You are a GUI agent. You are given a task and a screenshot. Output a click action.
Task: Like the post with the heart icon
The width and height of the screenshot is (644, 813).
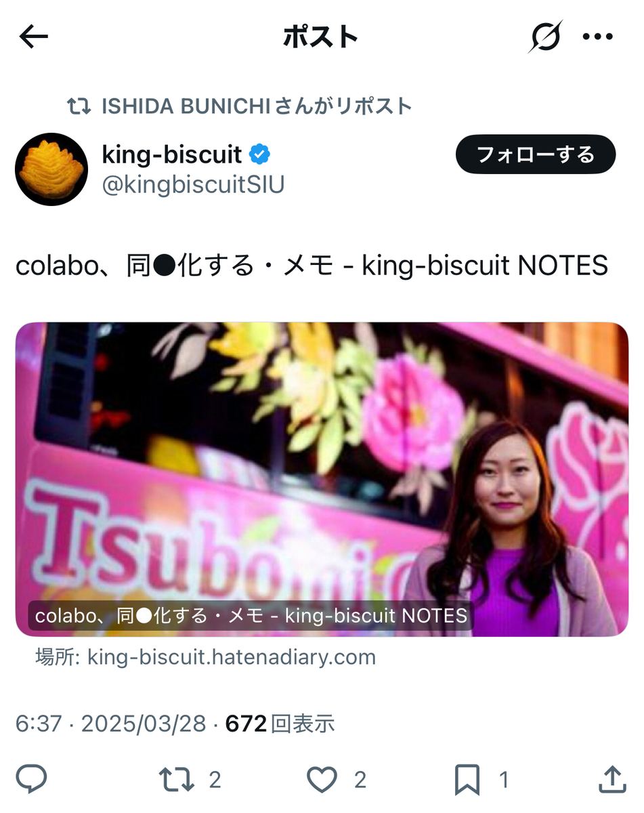pyautogui.click(x=322, y=780)
